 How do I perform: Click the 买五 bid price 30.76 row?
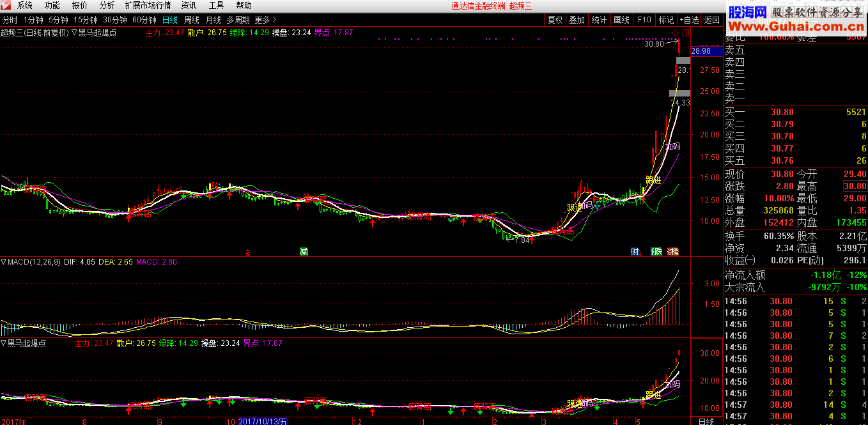795,161
